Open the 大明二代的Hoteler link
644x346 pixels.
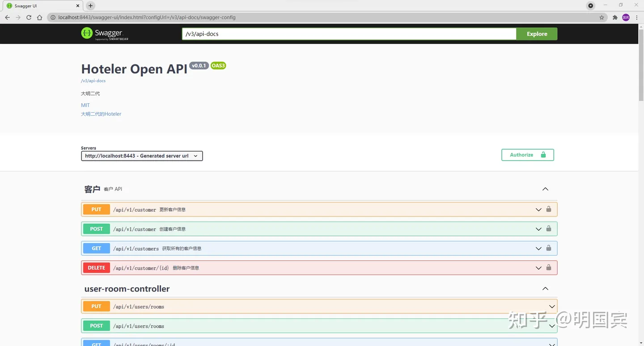tap(101, 114)
